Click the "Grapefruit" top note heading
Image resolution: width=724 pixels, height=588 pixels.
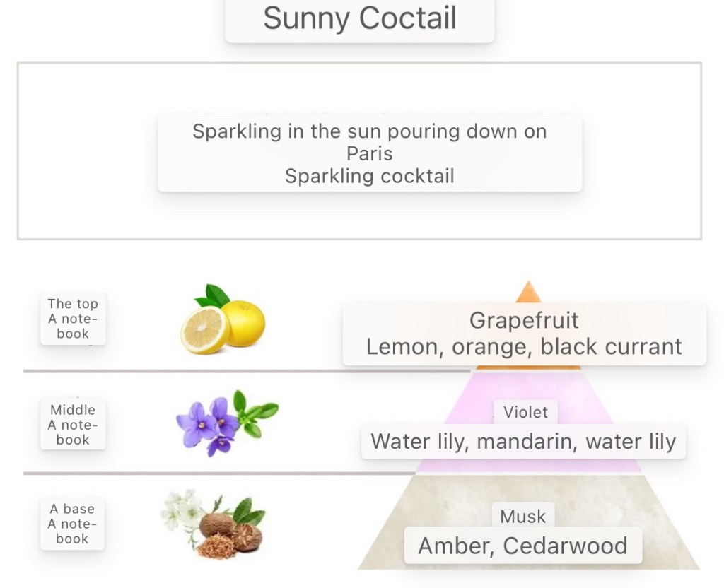524,320
